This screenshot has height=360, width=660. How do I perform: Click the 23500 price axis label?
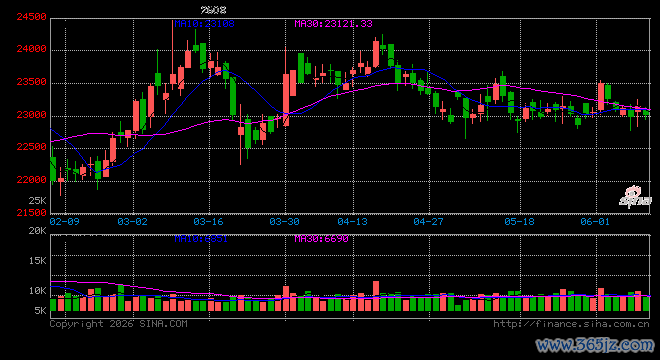click(32, 82)
